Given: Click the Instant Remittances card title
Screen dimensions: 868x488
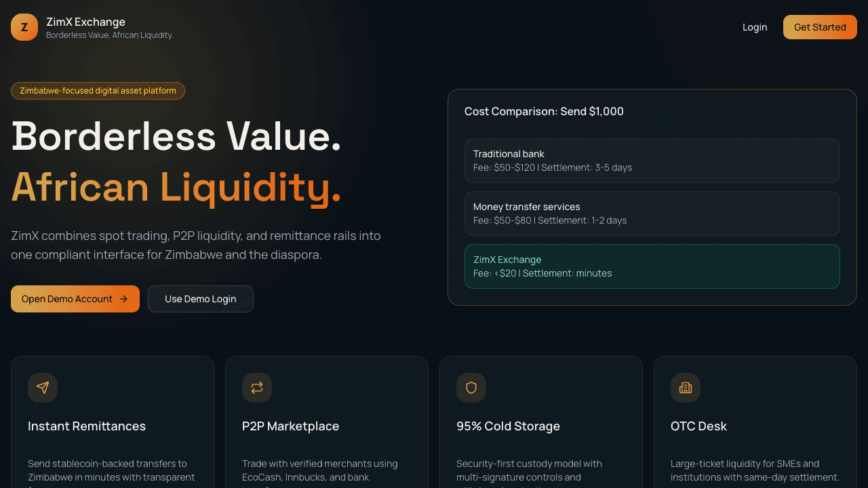Looking at the screenshot, I should pos(87,426).
